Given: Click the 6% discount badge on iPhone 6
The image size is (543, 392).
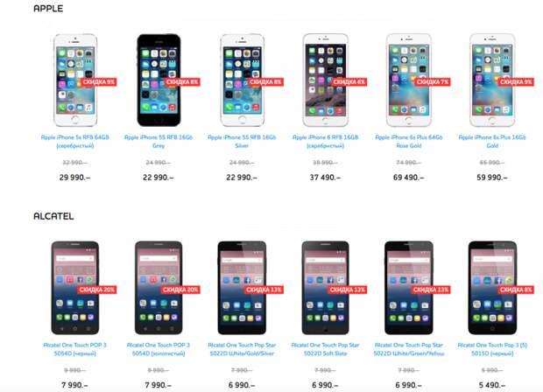Looking at the screenshot, I should pyautogui.click(x=349, y=82).
